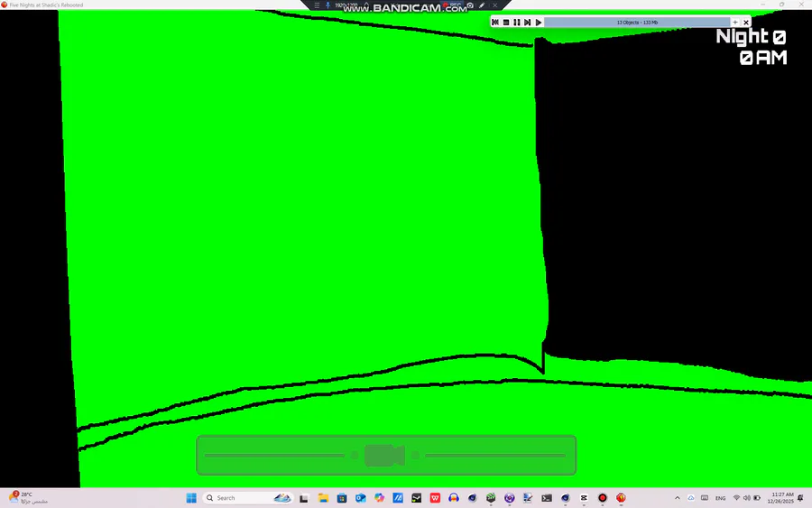
Task: Open the 28°C weather widget
Action: point(29,498)
